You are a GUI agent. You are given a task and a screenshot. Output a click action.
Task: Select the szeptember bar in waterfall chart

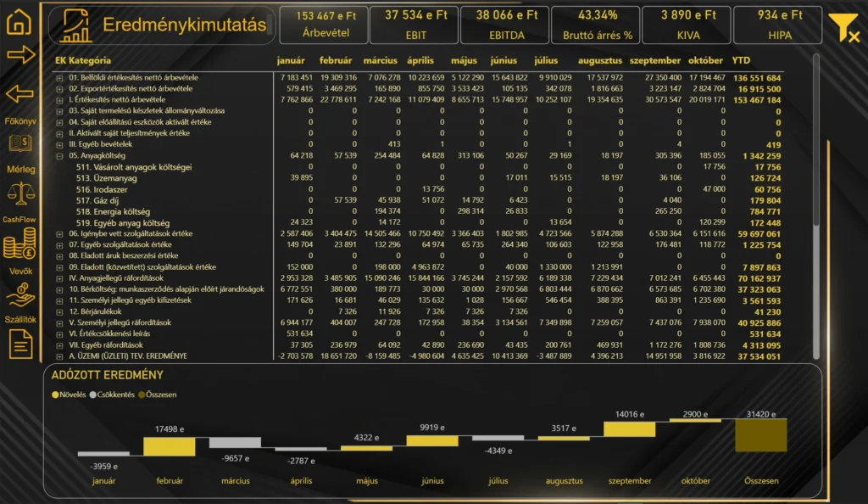pos(630,430)
